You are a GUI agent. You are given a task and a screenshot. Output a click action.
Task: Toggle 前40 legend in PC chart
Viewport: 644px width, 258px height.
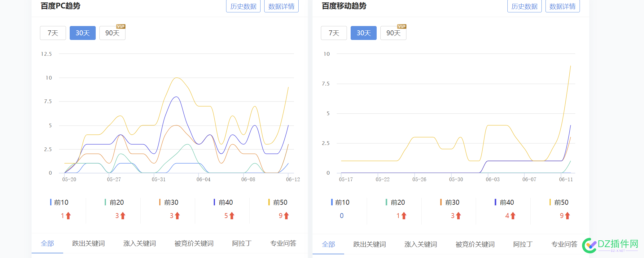click(x=223, y=202)
